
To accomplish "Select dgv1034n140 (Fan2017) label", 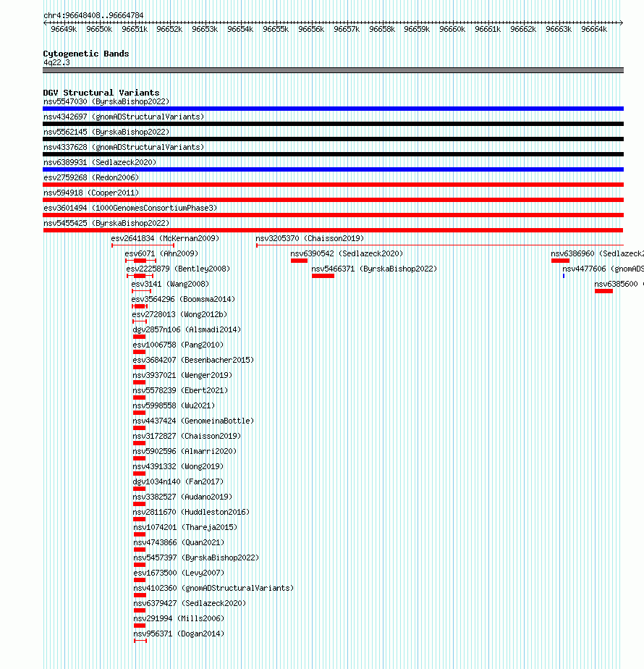I will click(x=178, y=481).
